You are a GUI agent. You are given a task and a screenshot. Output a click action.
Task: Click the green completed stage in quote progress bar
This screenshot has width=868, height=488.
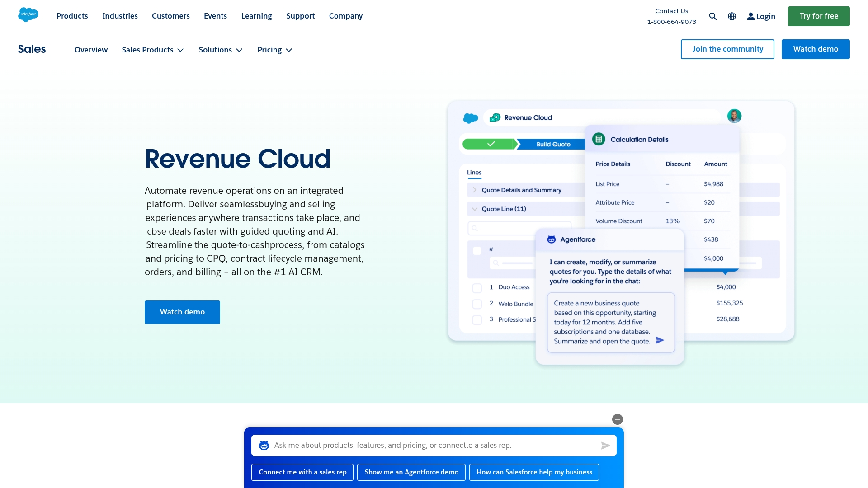point(490,144)
